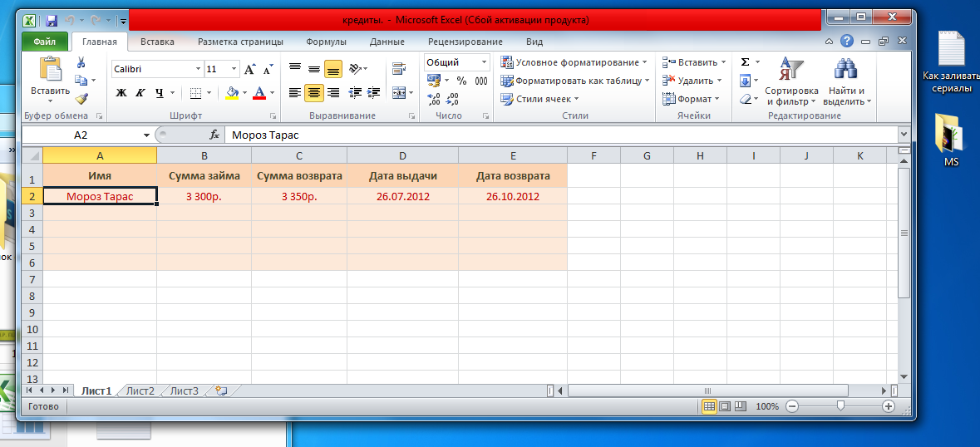Switch to Разметка страницы tab
Image resolution: width=980 pixels, height=447 pixels.
[x=240, y=42]
